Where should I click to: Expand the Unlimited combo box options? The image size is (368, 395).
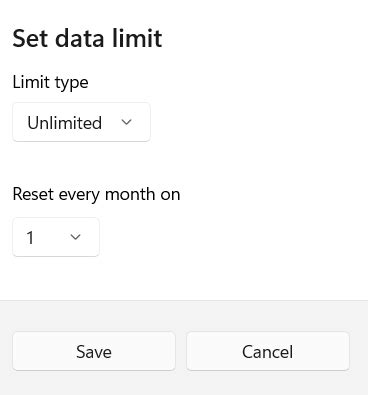click(x=81, y=122)
